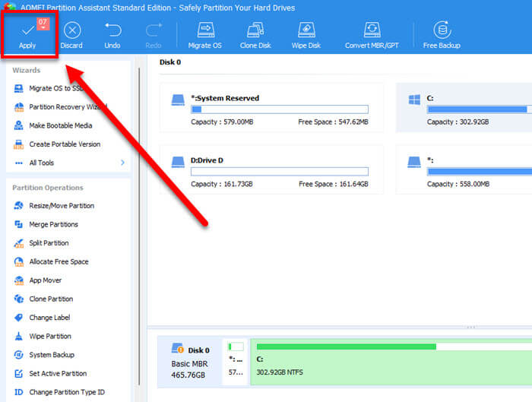Open Clone Disk tool

255,35
